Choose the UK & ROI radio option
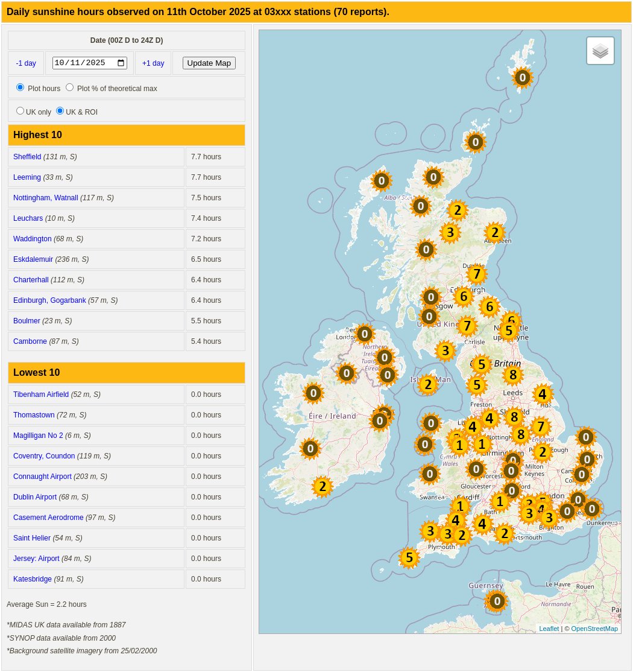The width and height of the screenshot is (633, 672). click(x=60, y=111)
